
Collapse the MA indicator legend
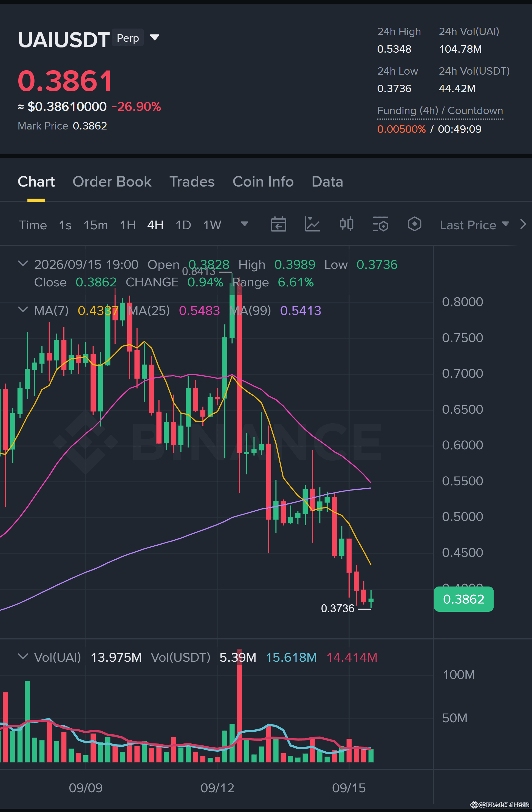(x=23, y=310)
